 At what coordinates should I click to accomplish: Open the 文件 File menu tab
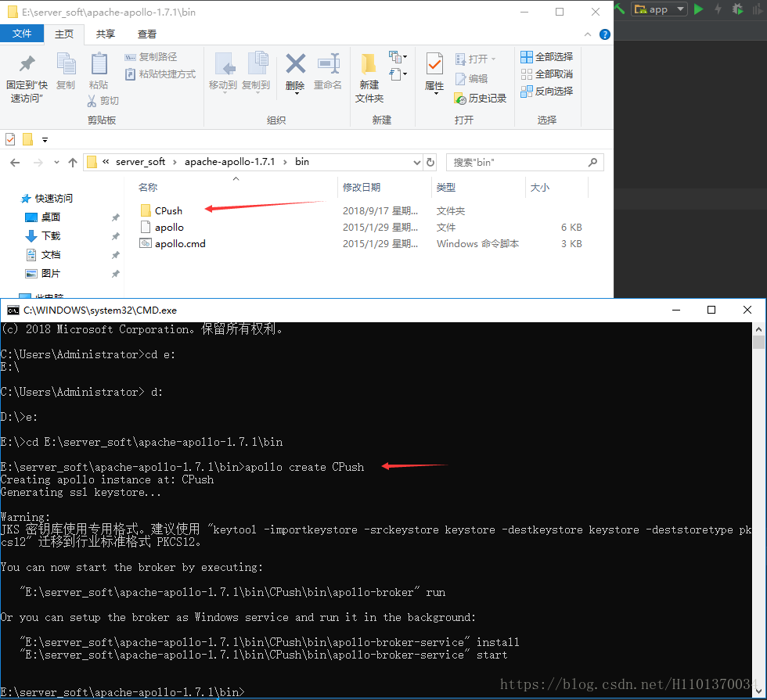22,34
